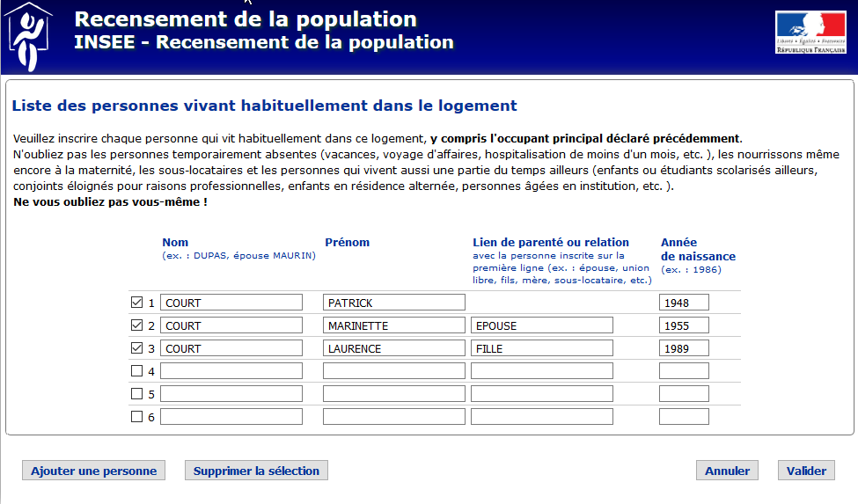Click the République Française emblem
858x504 pixels.
[x=810, y=33]
